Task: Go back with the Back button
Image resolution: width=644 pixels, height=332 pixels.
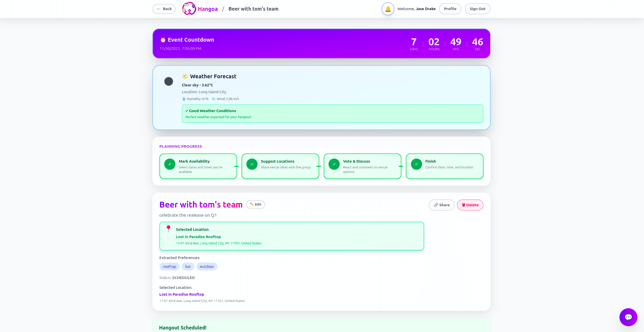Action: pos(164,9)
